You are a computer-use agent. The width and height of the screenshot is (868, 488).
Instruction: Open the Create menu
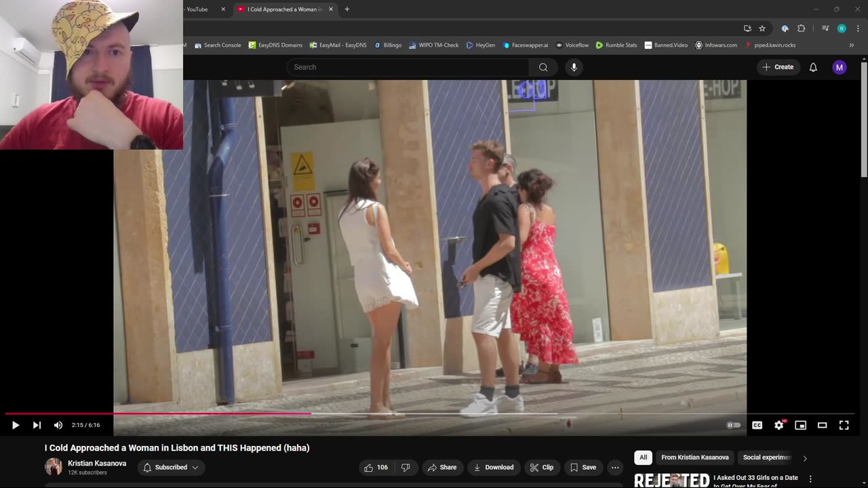coord(778,67)
